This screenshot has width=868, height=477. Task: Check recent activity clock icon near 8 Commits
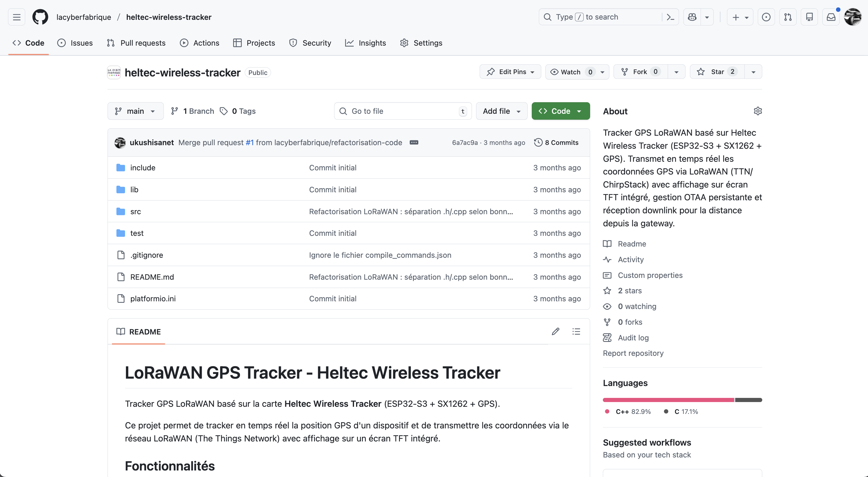coord(538,142)
